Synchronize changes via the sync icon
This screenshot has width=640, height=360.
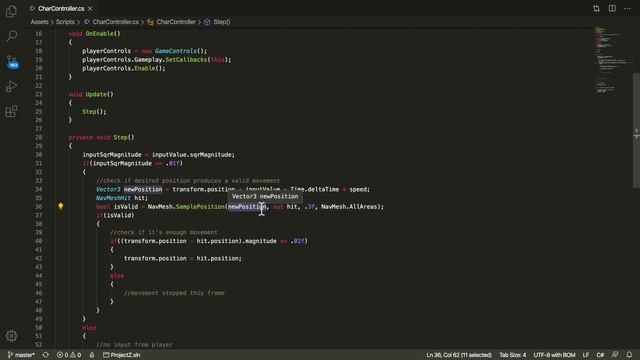point(46,355)
